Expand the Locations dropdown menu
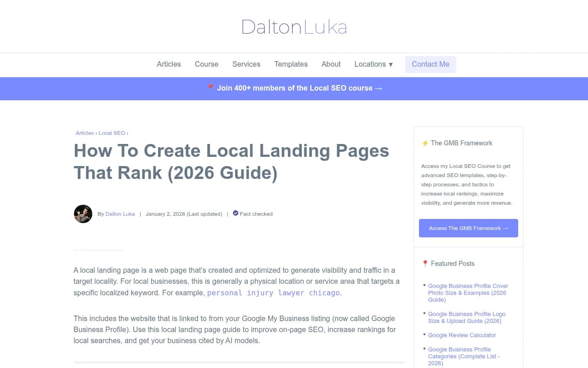Image resolution: width=588 pixels, height=368 pixels. pos(373,64)
